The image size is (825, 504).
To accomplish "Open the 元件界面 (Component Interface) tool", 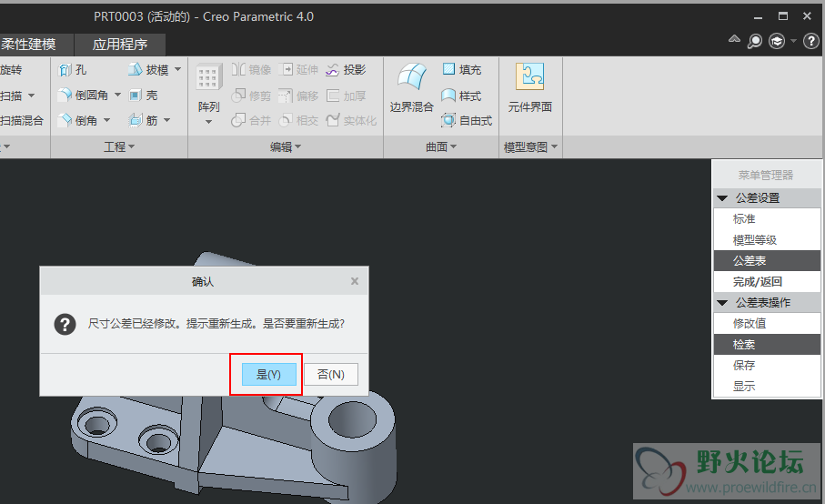I will [529, 88].
